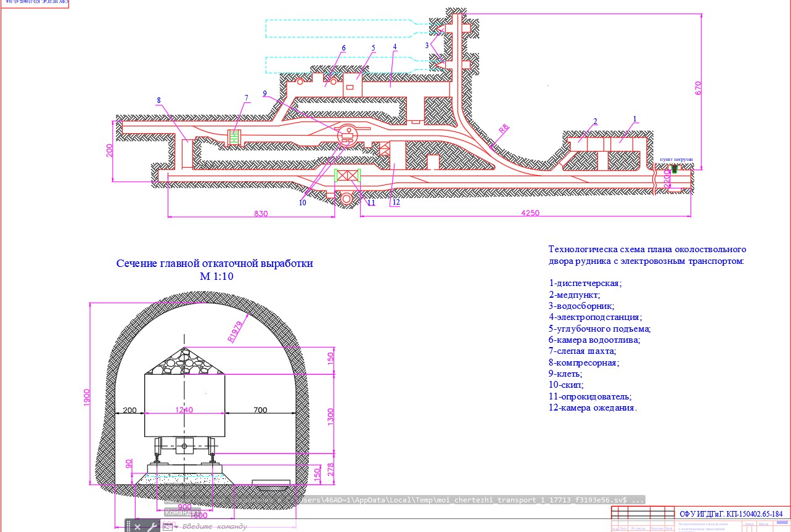The width and height of the screenshot is (791, 532).
Task: Select the green blind-shaft symbol in the plan
Action: 233,136
